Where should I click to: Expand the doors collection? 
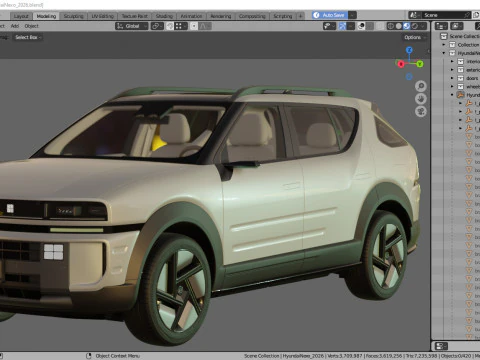tap(452, 78)
